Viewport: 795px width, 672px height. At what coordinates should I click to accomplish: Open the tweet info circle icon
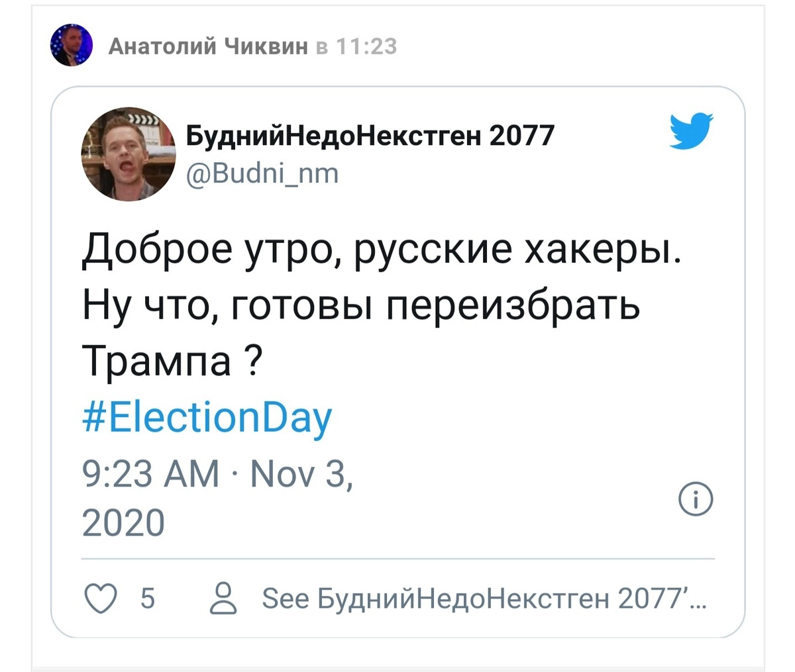click(696, 499)
